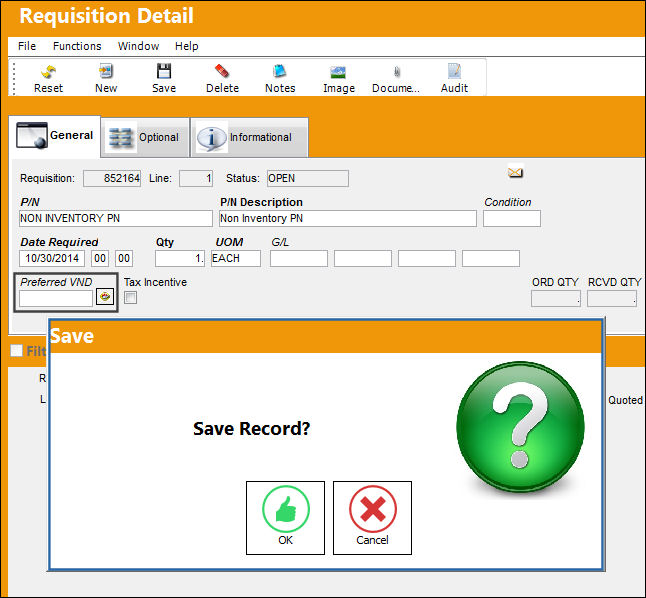Screen dimensions: 646x598
Task: Click the third G/L field
Action: 427,258
